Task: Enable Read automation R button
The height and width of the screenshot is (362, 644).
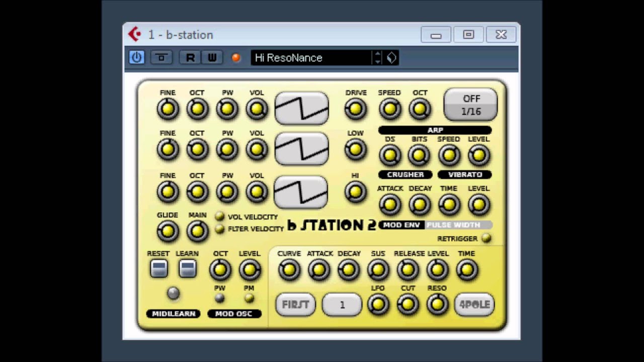Action: (x=190, y=58)
